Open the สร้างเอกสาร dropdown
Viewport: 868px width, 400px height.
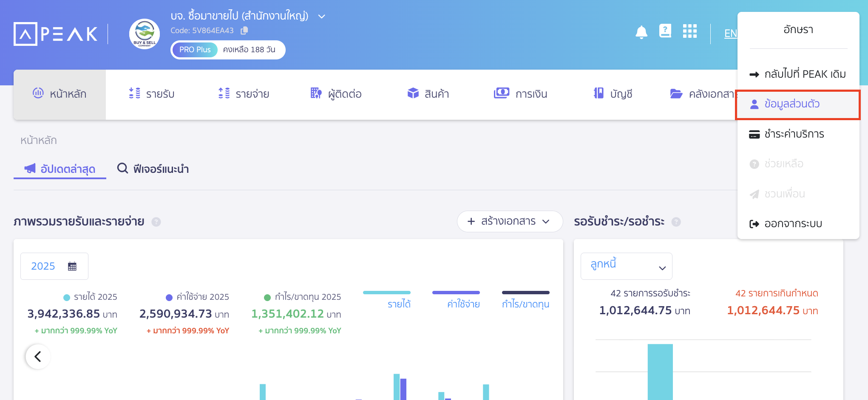(x=509, y=221)
